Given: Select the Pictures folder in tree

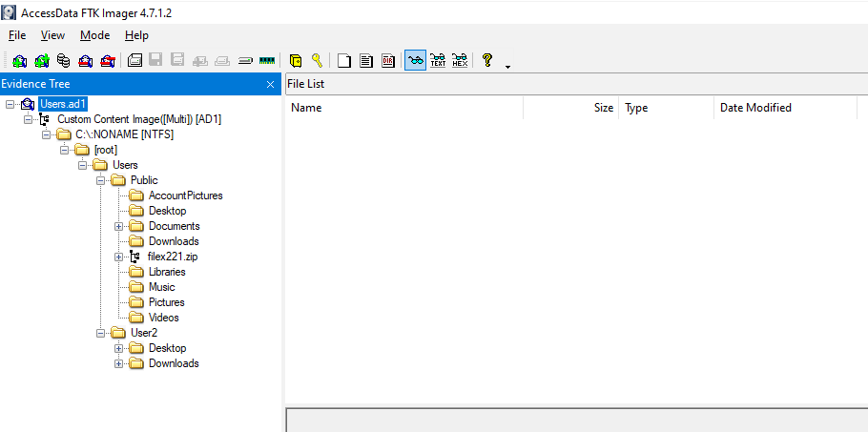Looking at the screenshot, I should click(x=166, y=302).
